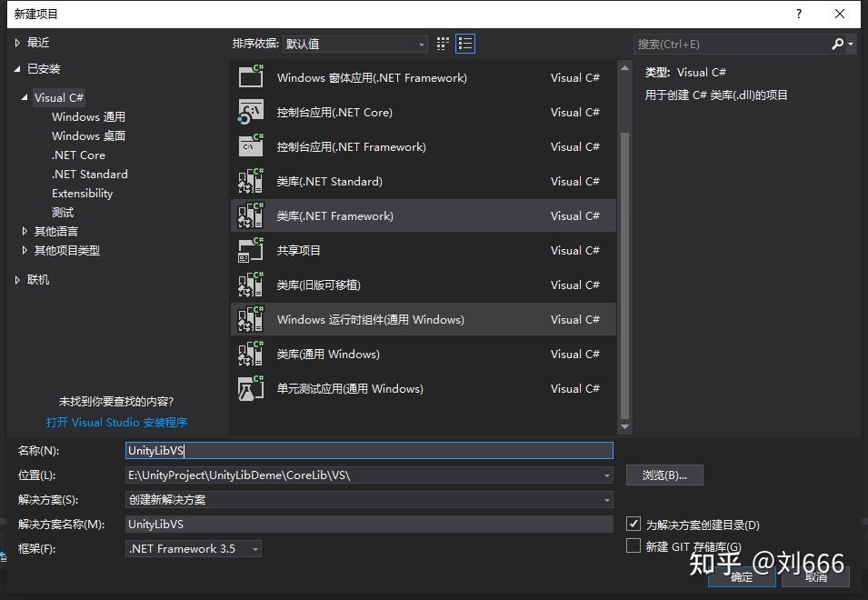Toggle 为解决方案创建目录 checkbox
The width and height of the screenshot is (868, 600).
tap(634, 524)
